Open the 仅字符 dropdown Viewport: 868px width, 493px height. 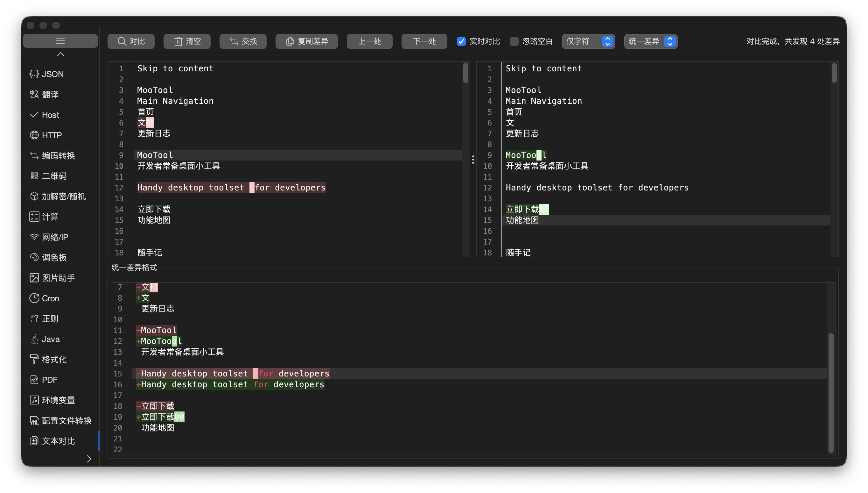[x=588, y=41]
